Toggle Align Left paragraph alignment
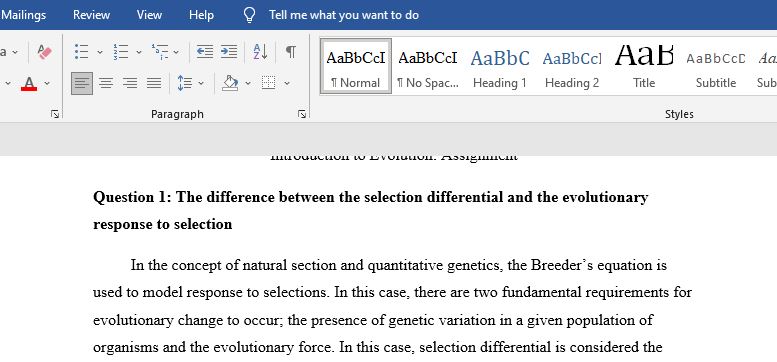The height and width of the screenshot is (362, 777). click(x=82, y=83)
